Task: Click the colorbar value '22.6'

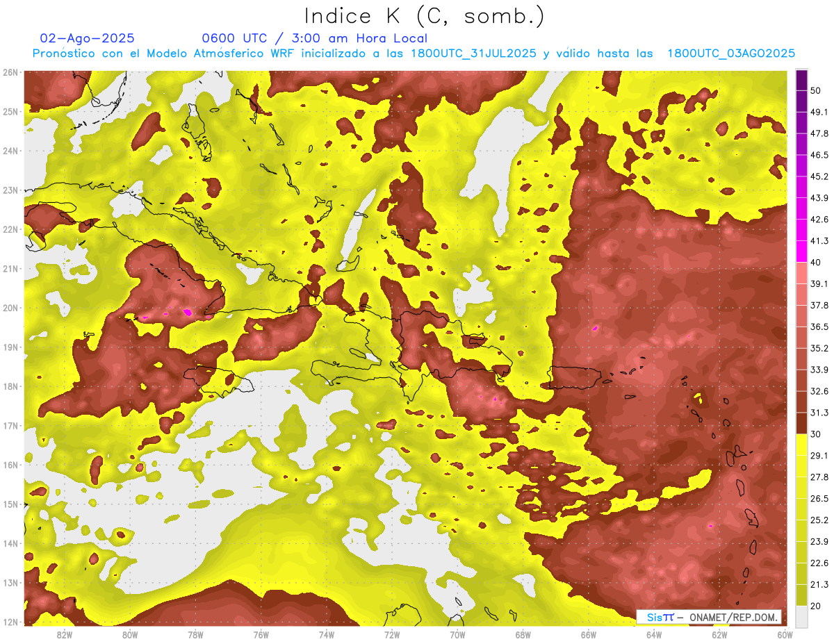Action: [x=819, y=563]
